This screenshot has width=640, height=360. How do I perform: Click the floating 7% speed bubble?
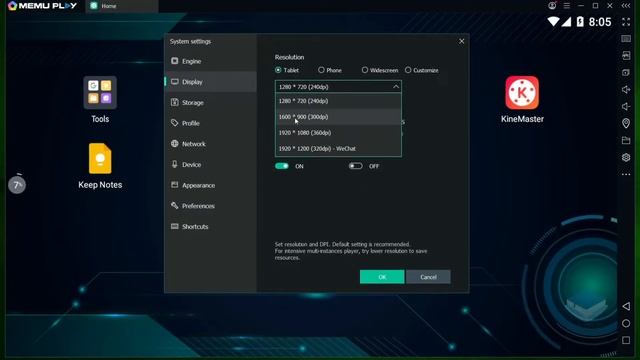click(x=17, y=185)
